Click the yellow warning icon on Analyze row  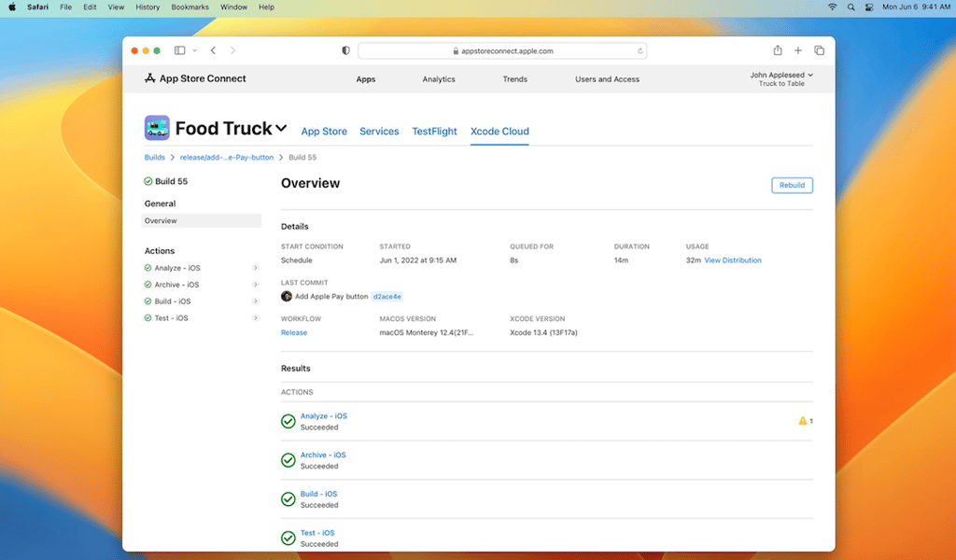(x=803, y=421)
